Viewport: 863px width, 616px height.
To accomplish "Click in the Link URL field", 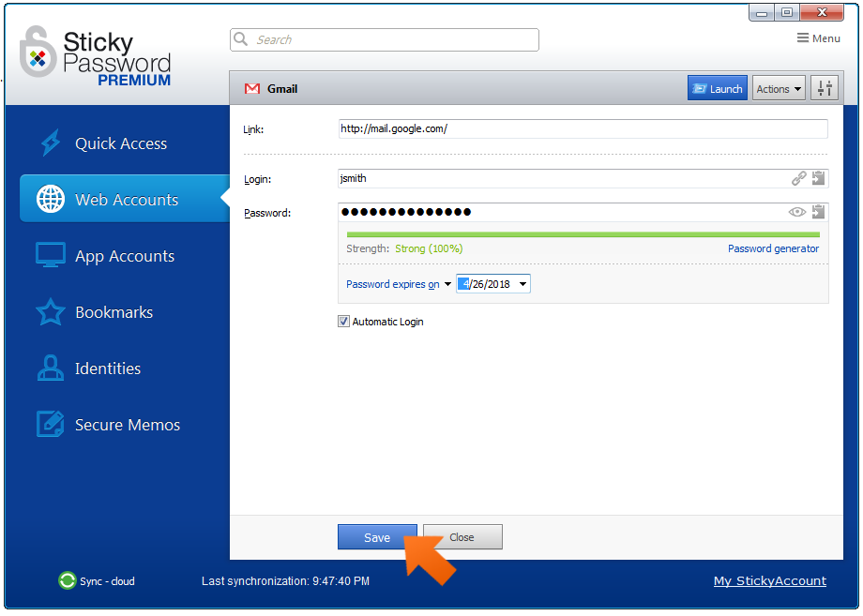I will [x=583, y=128].
